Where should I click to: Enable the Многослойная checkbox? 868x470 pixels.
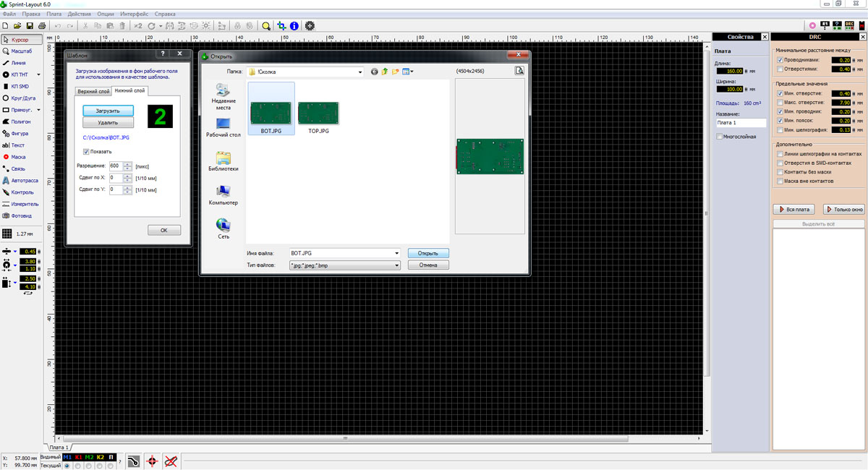718,136
